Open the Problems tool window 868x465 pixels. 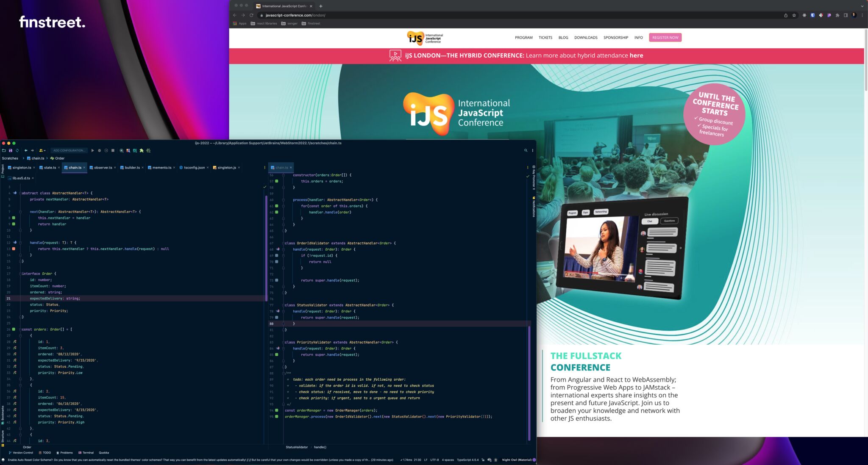[x=64, y=453]
